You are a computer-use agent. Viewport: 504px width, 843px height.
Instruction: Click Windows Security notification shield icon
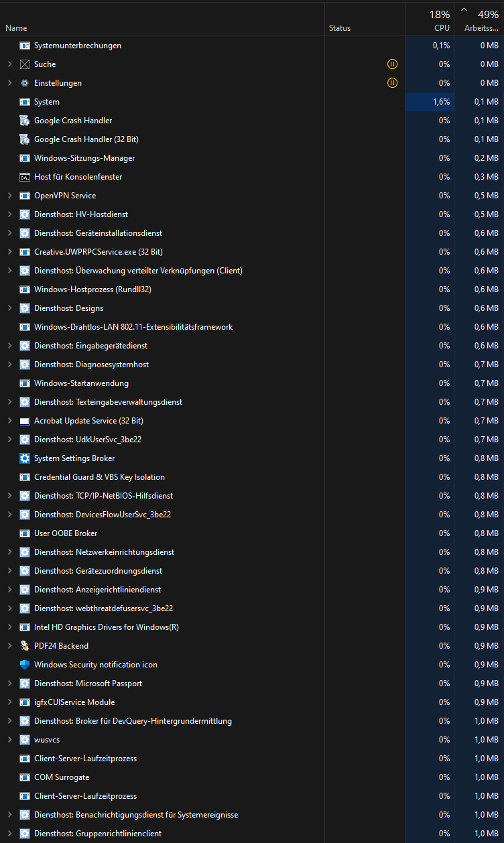pyautogui.click(x=25, y=665)
